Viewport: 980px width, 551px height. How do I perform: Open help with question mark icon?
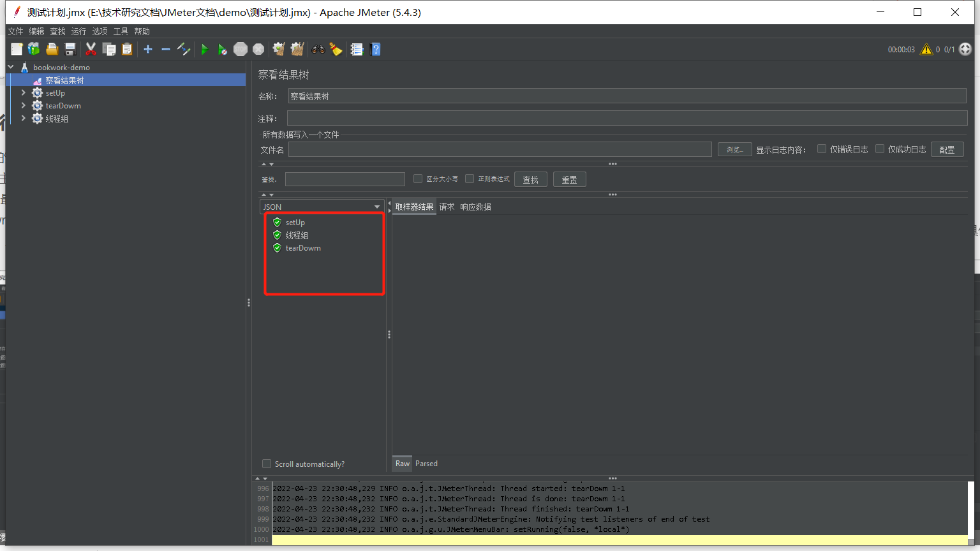(x=375, y=49)
